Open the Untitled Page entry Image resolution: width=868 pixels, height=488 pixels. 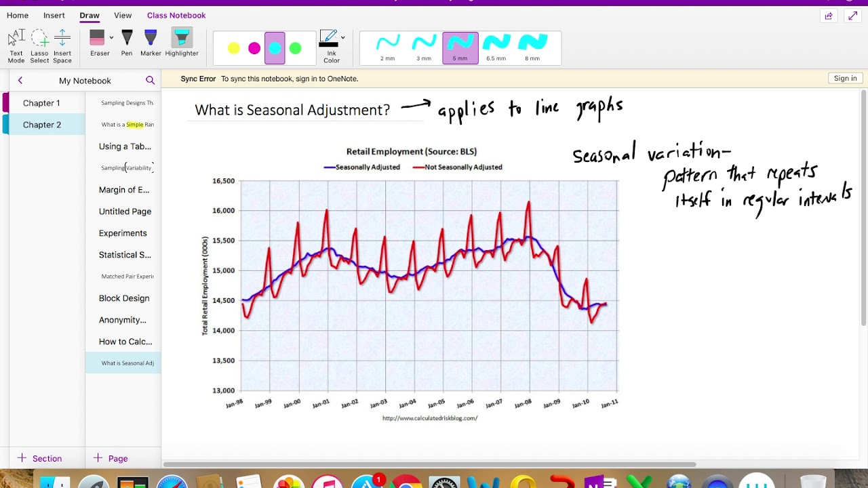click(x=123, y=211)
